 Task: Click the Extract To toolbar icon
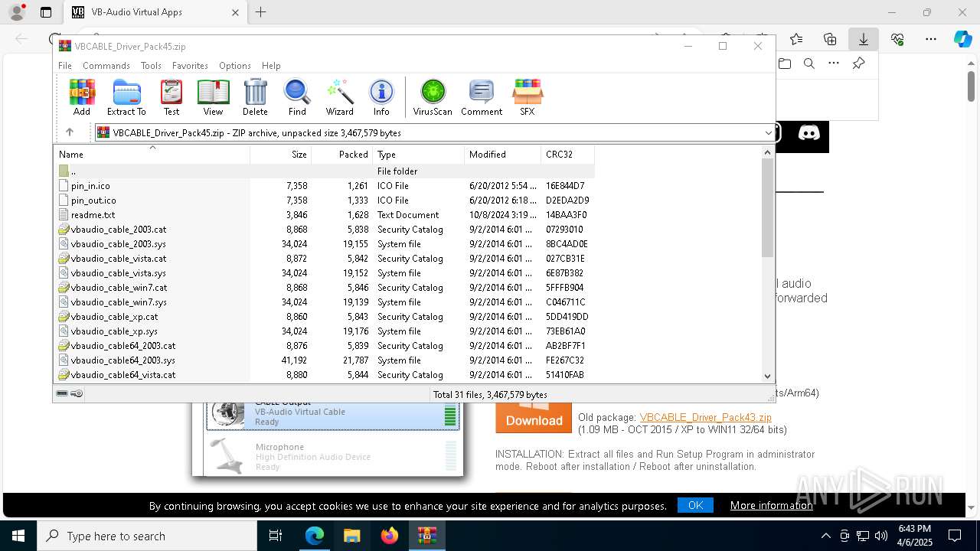click(126, 96)
